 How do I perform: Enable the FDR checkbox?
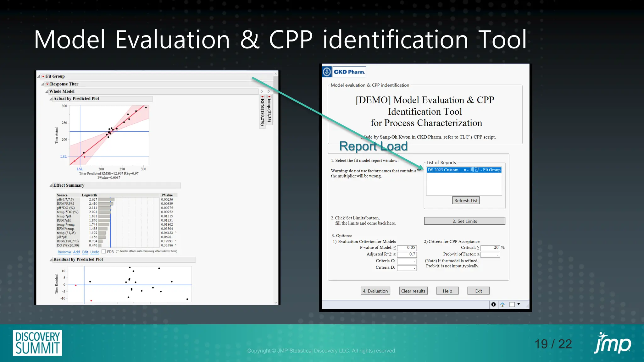(x=104, y=251)
